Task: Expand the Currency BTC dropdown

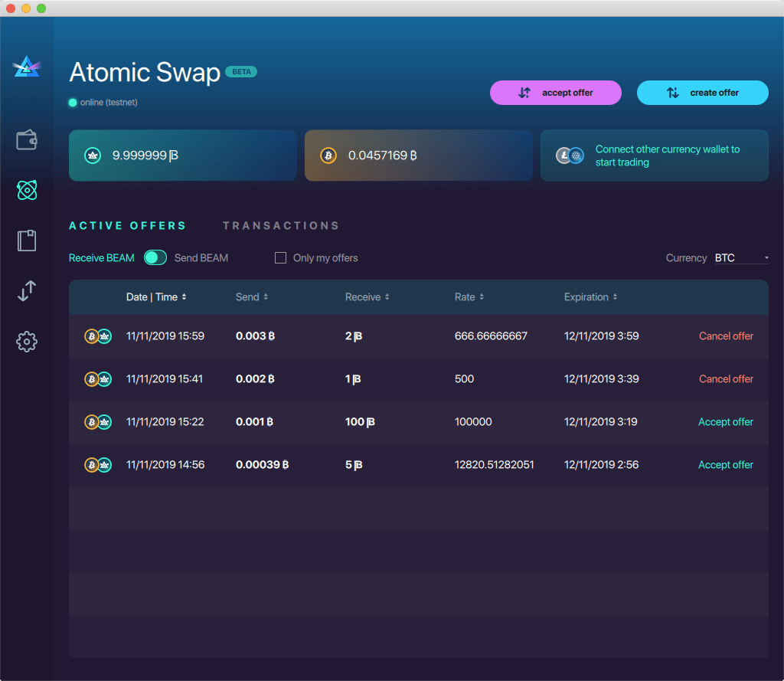Action: point(741,257)
